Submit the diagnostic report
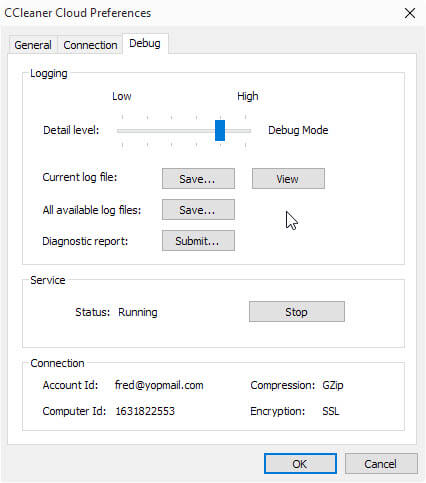Image resolution: width=426 pixels, height=483 pixels. (198, 241)
